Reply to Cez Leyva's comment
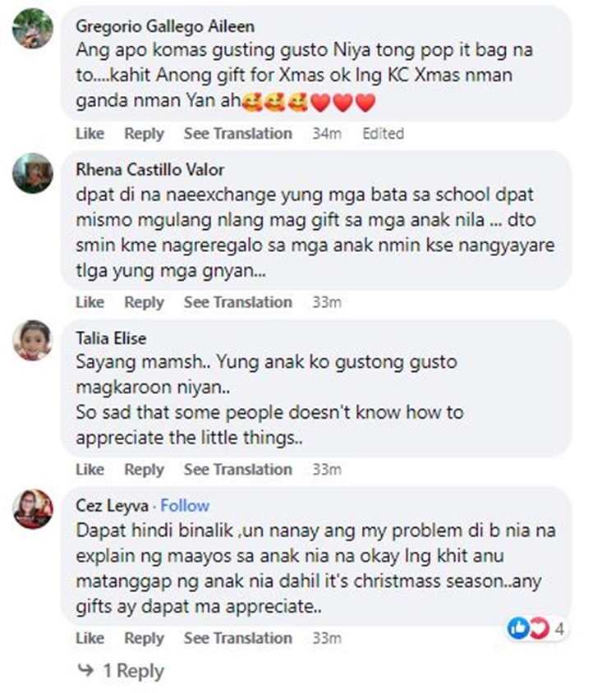This screenshot has height=693, width=616. [x=145, y=638]
